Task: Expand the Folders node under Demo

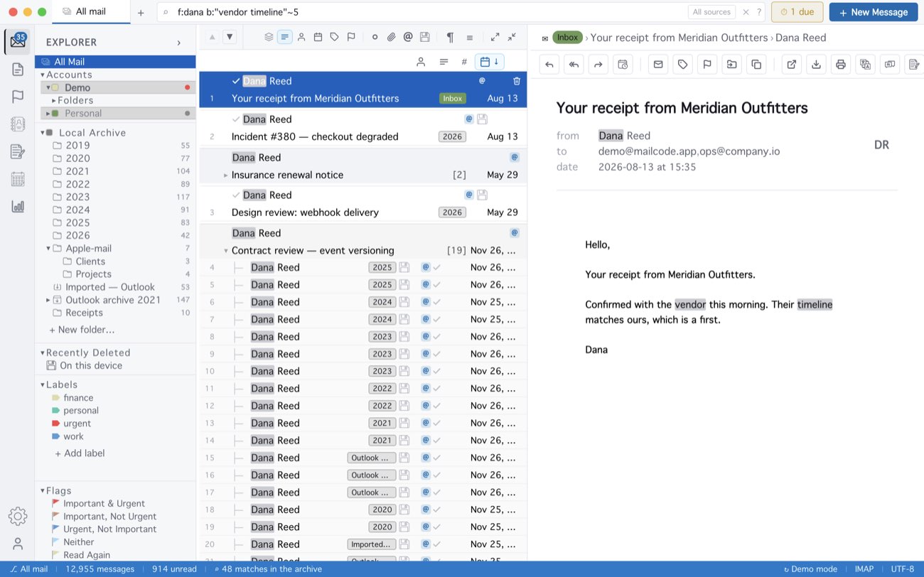Action: 54,100
